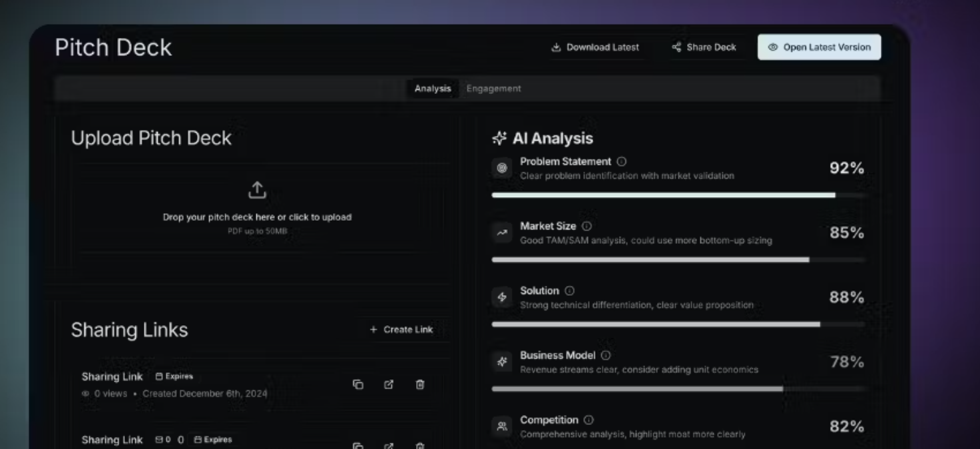Switch to the Analysis tab

point(433,89)
